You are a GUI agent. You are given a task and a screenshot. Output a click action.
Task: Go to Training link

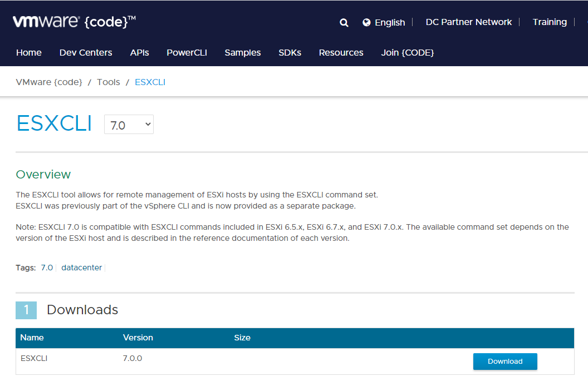point(550,22)
